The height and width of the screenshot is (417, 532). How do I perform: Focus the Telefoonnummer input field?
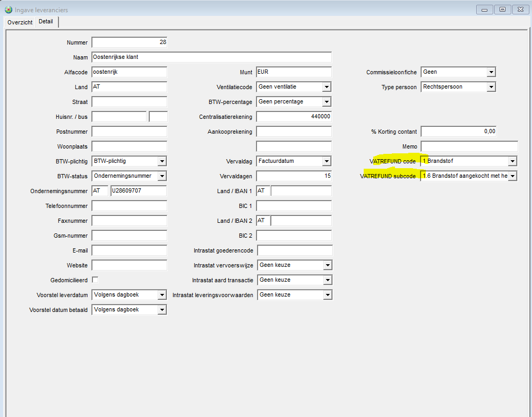click(x=129, y=206)
